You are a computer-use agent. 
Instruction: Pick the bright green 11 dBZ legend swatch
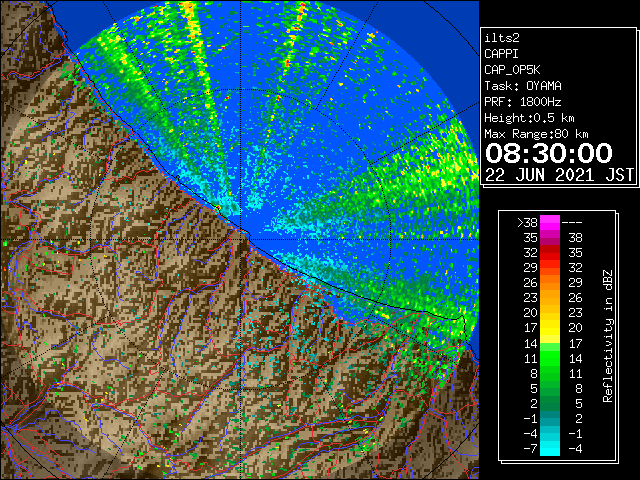pos(550,358)
